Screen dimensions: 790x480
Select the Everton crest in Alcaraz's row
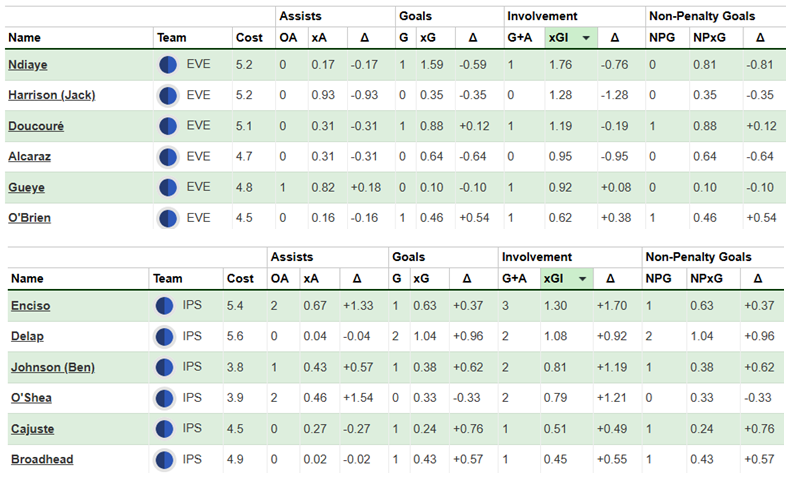168,157
